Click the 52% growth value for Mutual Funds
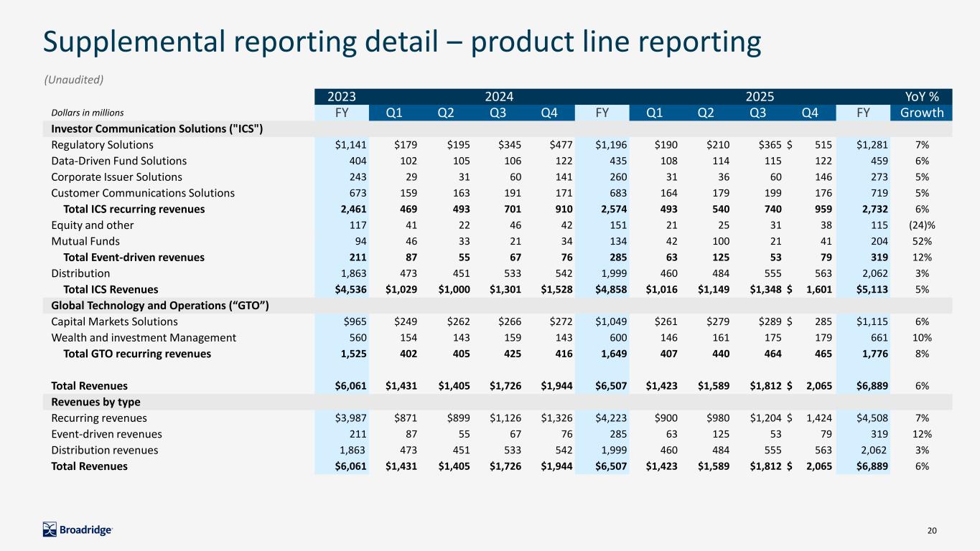Screen dimensions: 980x551 click(x=921, y=241)
